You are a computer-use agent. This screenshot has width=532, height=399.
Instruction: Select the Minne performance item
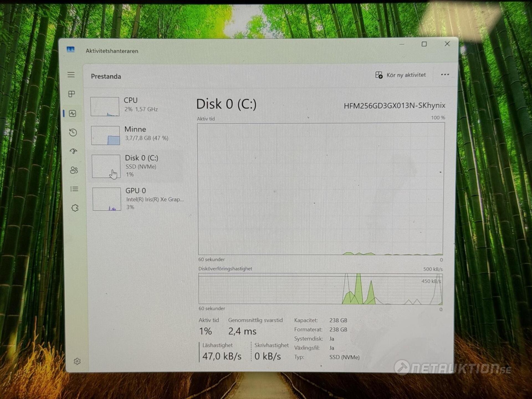point(136,135)
